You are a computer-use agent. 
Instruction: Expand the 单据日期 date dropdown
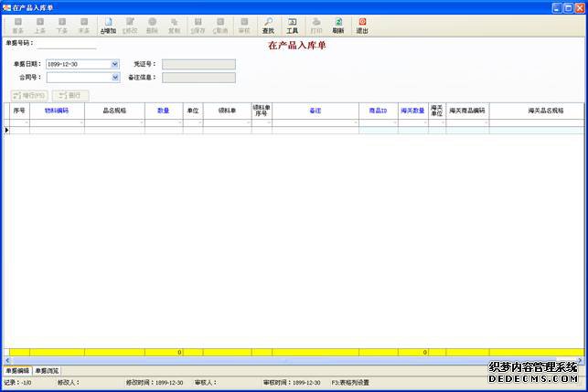coord(115,64)
